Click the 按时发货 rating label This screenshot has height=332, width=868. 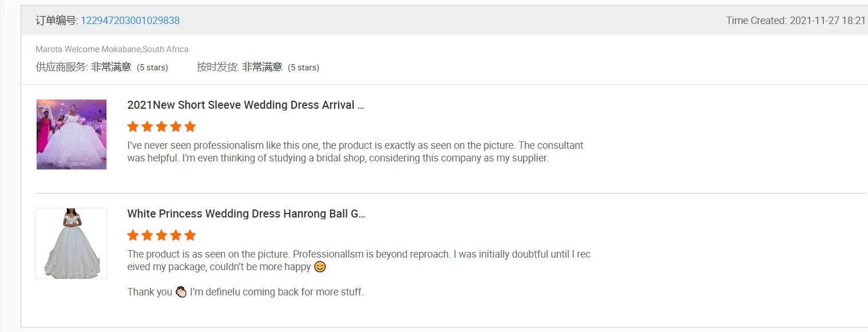pos(217,67)
